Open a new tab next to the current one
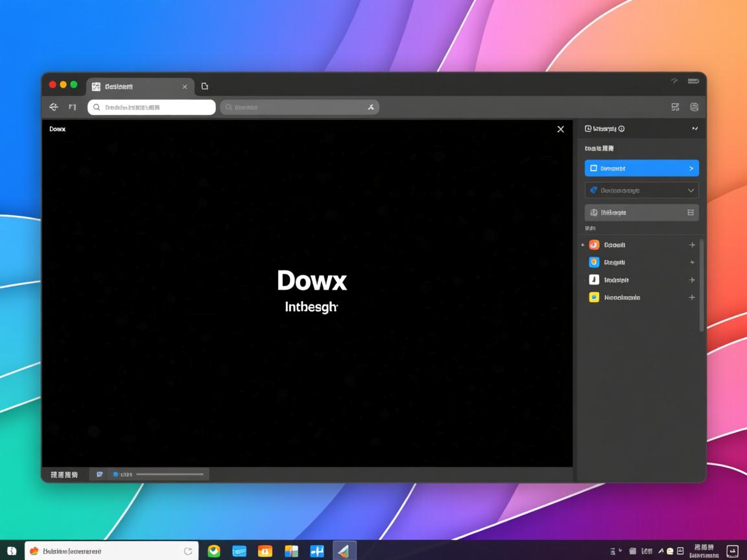Viewport: 747px width, 560px height. tap(205, 86)
